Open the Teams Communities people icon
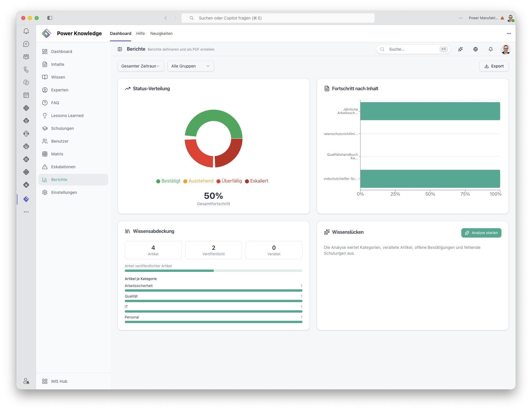The height and width of the screenshot is (411, 532). (x=26, y=57)
